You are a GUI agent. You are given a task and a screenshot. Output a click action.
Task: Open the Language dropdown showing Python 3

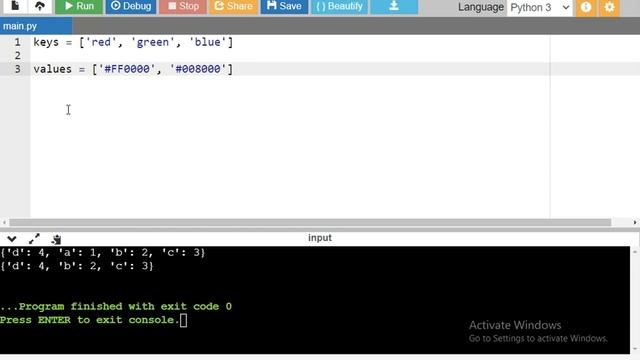[x=540, y=7]
